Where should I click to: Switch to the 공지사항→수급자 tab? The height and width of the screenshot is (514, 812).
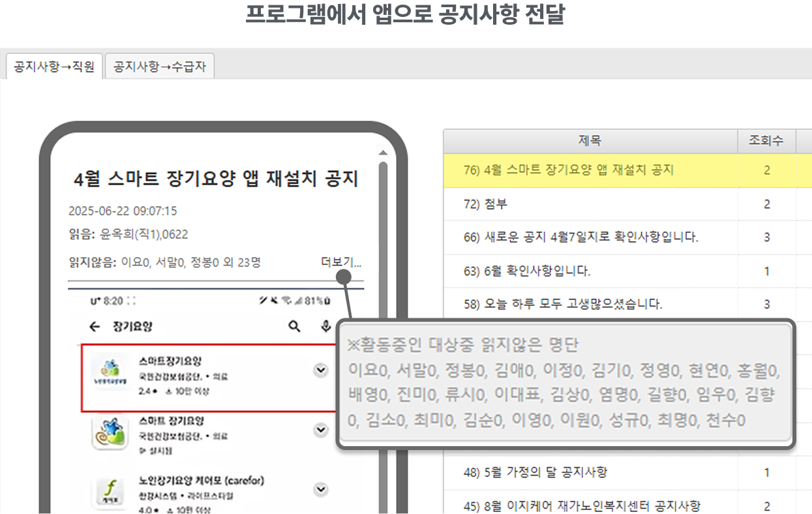(x=160, y=67)
